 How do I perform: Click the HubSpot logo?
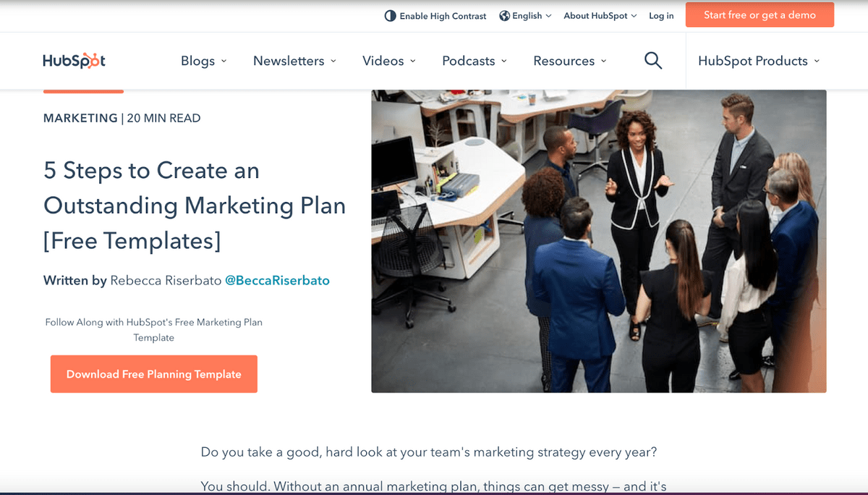pos(74,61)
